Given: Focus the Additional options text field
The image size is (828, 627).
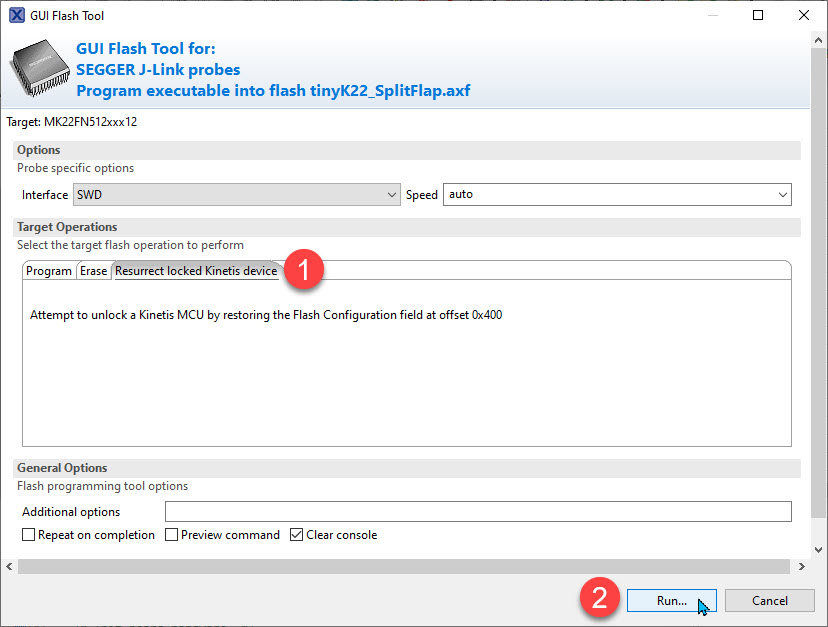Looking at the screenshot, I should tap(478, 512).
